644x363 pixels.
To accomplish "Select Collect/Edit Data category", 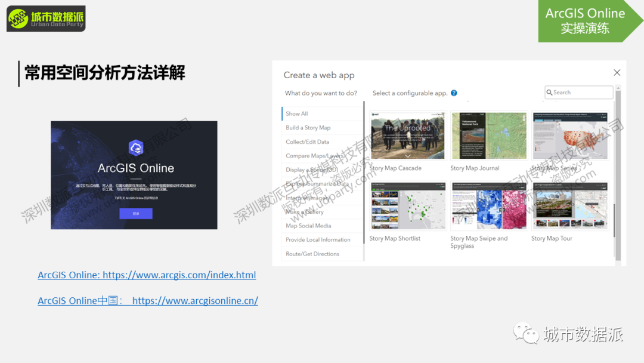I will click(323, 142).
